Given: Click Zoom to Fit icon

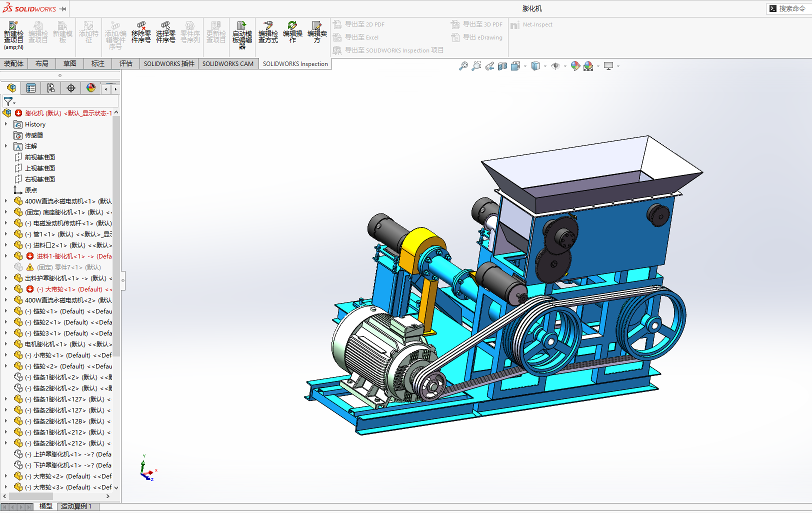Looking at the screenshot, I should pos(463,66).
